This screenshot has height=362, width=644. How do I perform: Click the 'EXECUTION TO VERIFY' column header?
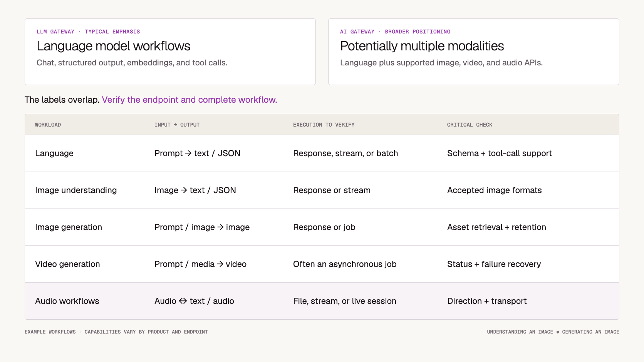pos(324,125)
